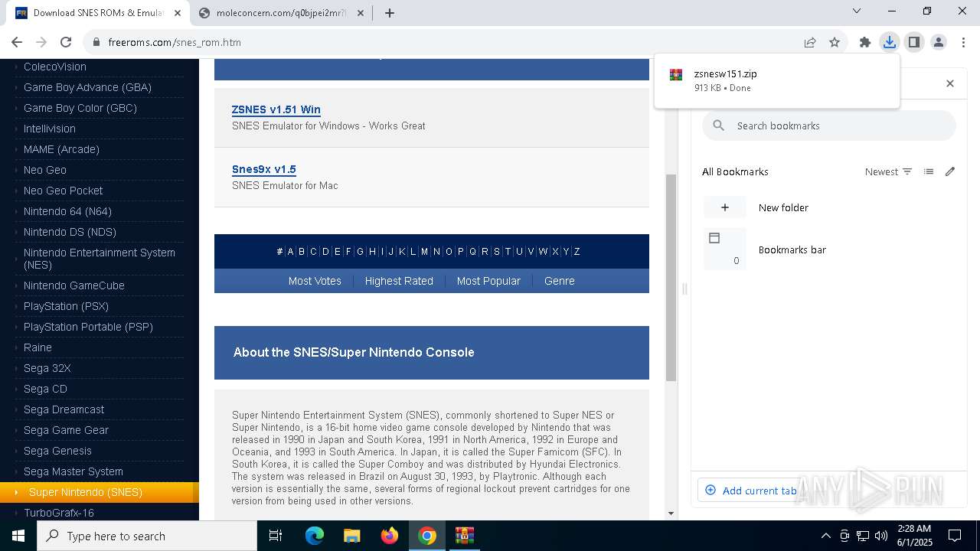Open Sega 32X sidebar entry
Viewport: 980px width, 551px height.
47,368
